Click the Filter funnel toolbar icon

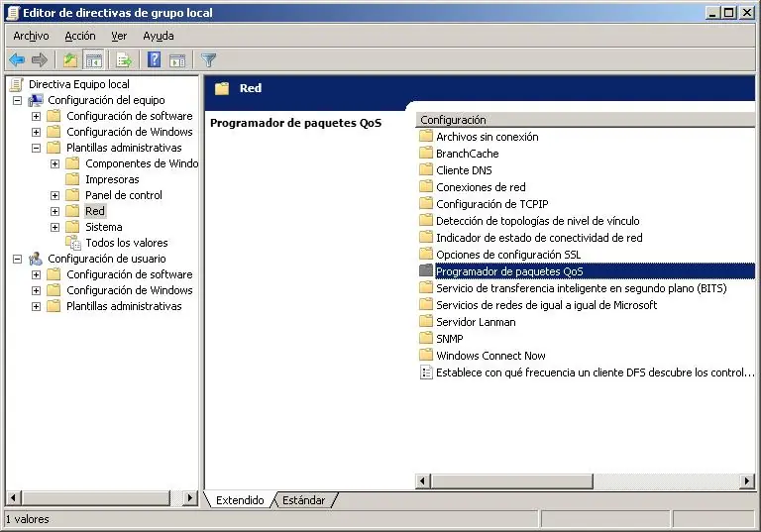tap(208, 60)
